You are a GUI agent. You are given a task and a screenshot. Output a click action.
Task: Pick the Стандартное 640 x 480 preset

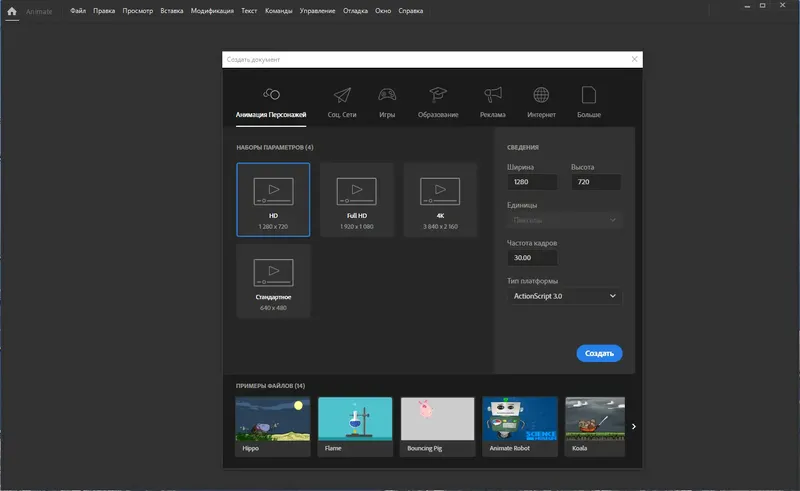coord(273,281)
